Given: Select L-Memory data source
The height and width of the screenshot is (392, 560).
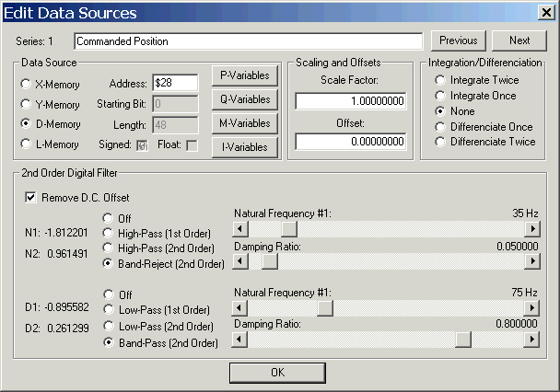Looking at the screenshot, I should 27,143.
